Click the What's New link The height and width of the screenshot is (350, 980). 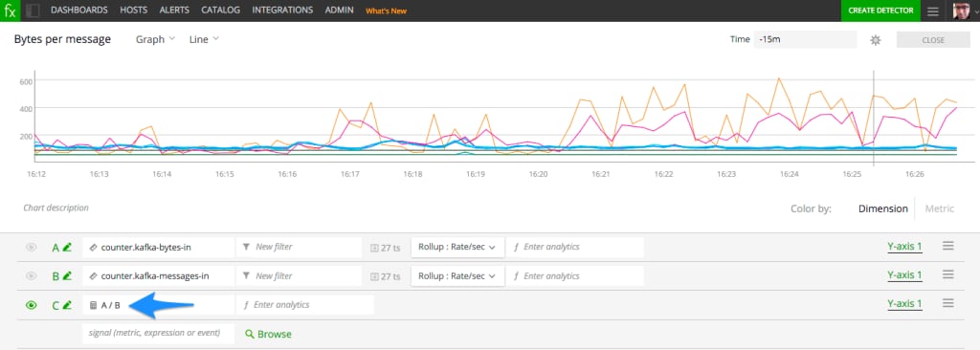click(x=387, y=11)
